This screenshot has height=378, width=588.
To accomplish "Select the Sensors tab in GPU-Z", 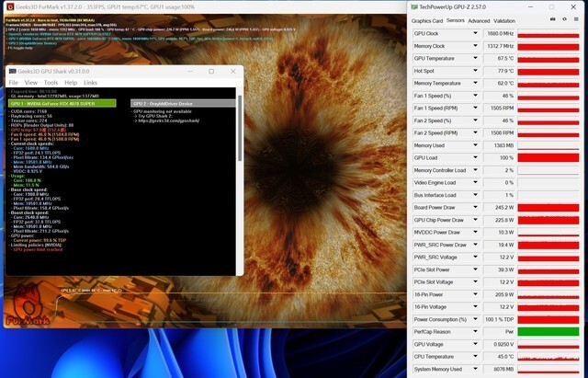I will (456, 20).
